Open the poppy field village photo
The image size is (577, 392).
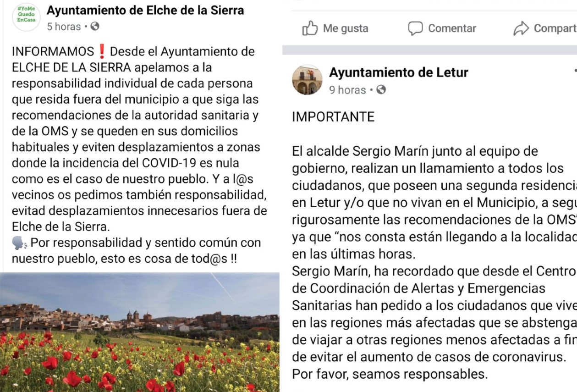click(x=139, y=332)
